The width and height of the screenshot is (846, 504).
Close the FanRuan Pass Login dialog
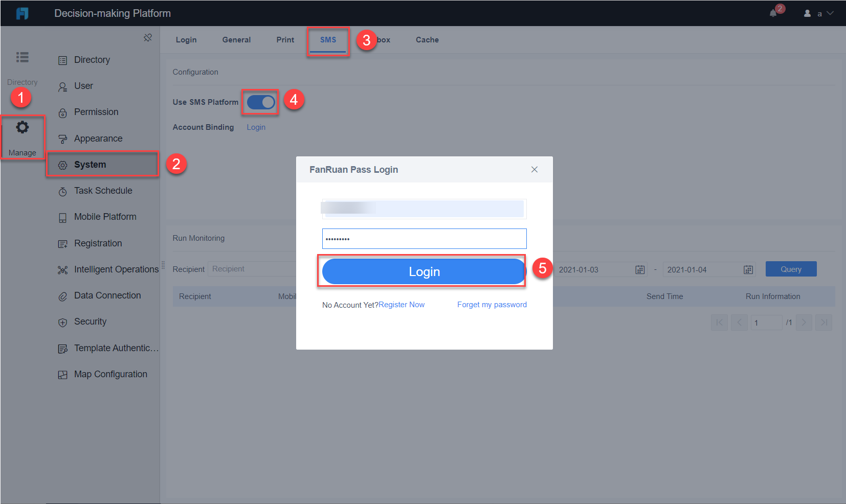pyautogui.click(x=535, y=169)
